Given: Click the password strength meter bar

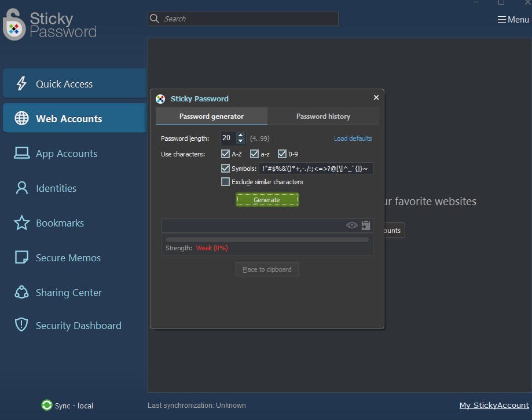Looking at the screenshot, I should click(267, 239).
